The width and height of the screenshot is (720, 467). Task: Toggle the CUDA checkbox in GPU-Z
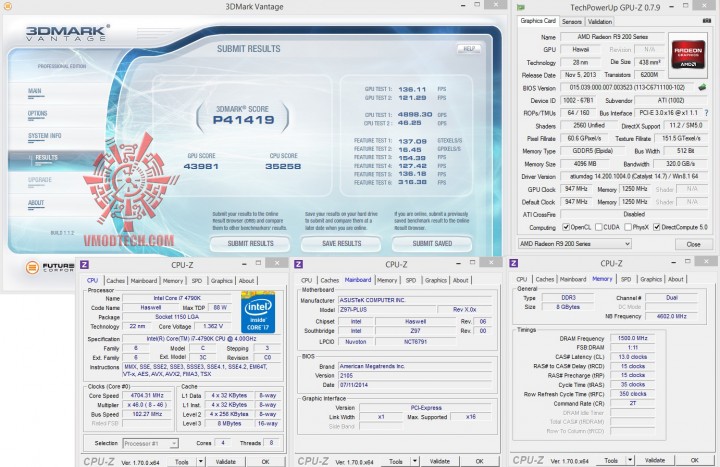599,227
